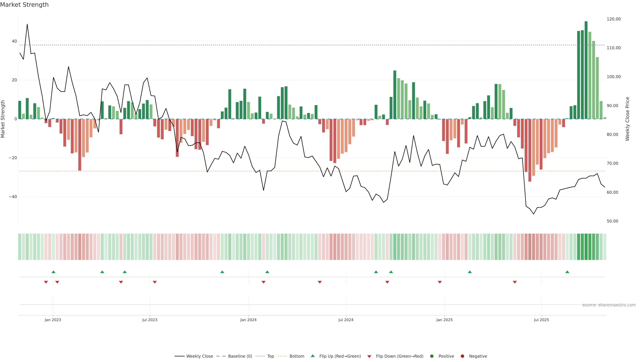Click the Positive green legend dot
This screenshot has width=644, height=362.
pos(432,356)
